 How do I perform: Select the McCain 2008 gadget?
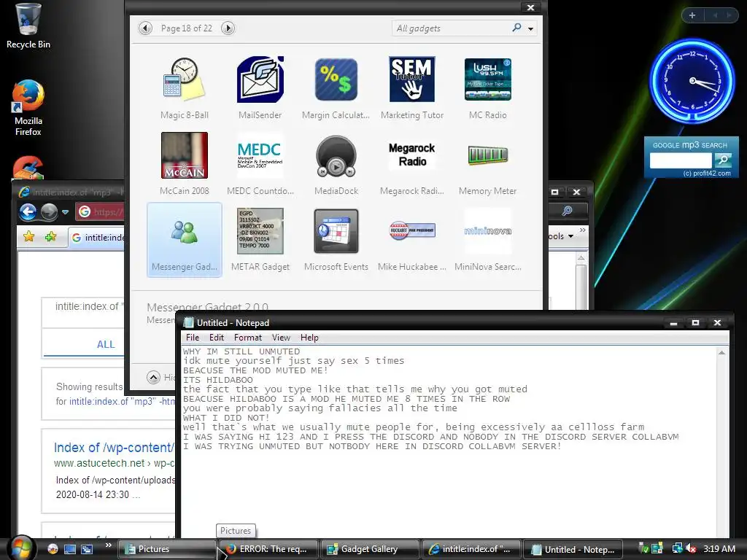coord(185,155)
